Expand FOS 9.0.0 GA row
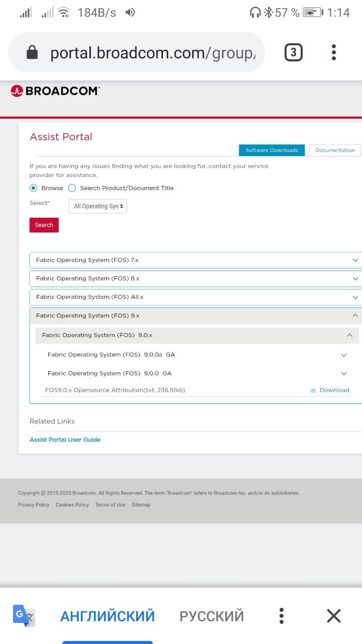This screenshot has width=362, height=644. pyautogui.click(x=198, y=373)
